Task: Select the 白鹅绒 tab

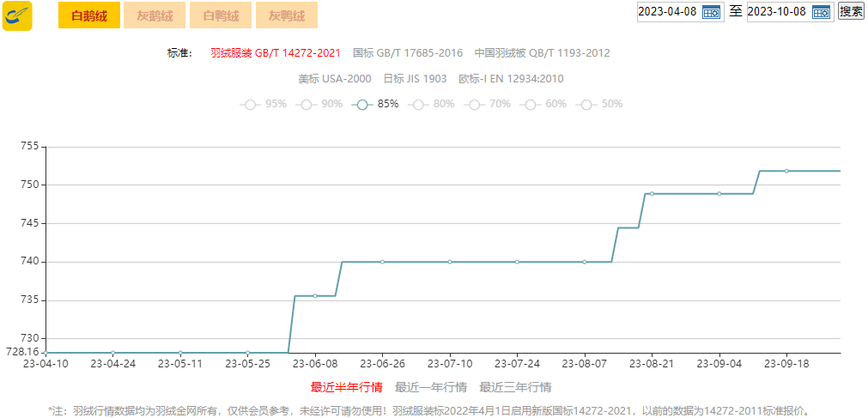Action: pos(89,15)
